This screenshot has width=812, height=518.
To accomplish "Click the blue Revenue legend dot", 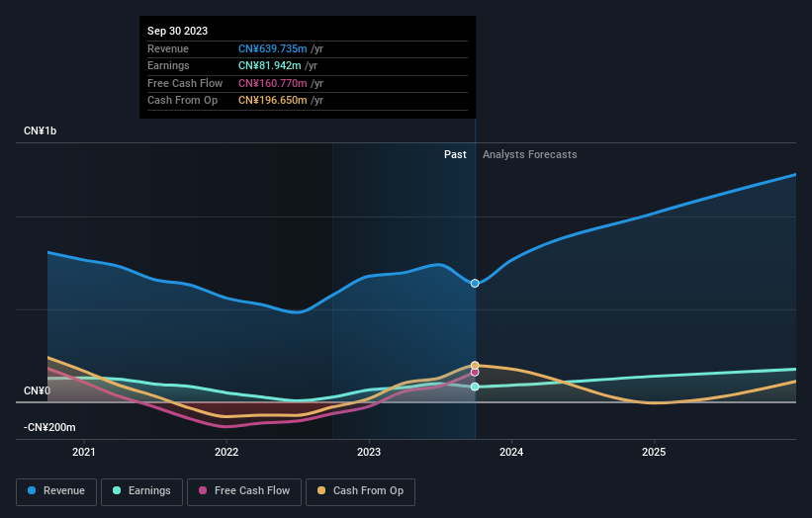I will (32, 490).
